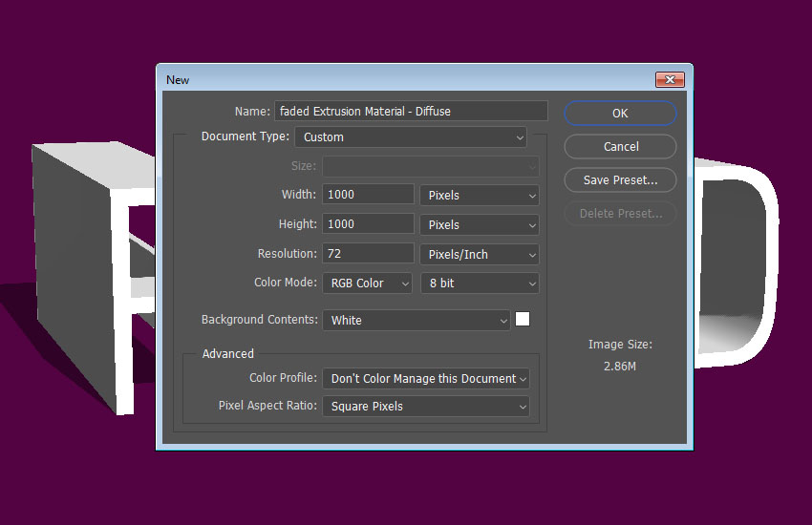Click the Resolution value field

[368, 254]
